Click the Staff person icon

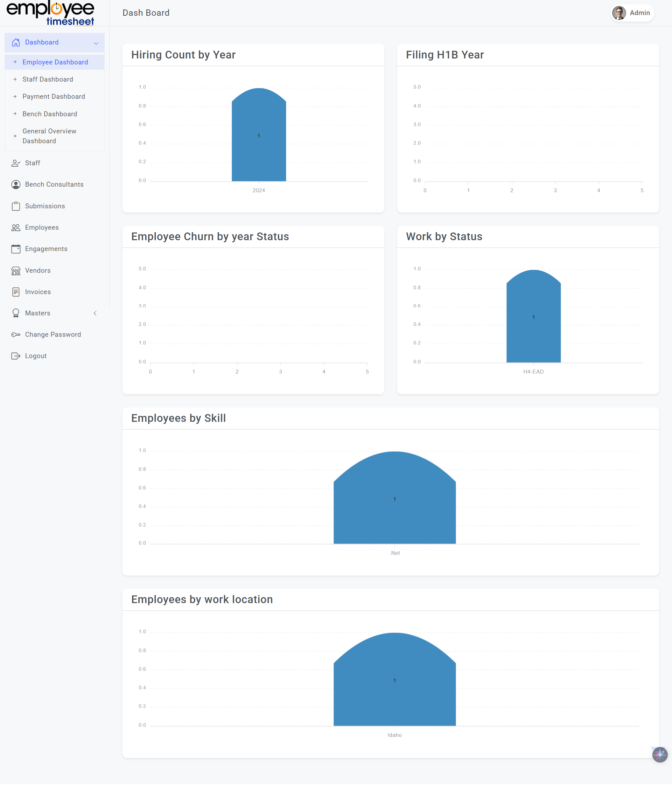15,163
